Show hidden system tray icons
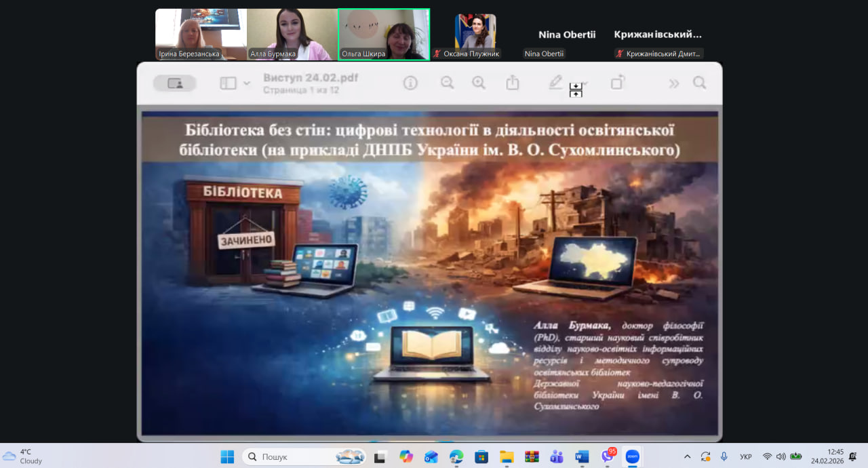 [687, 456]
